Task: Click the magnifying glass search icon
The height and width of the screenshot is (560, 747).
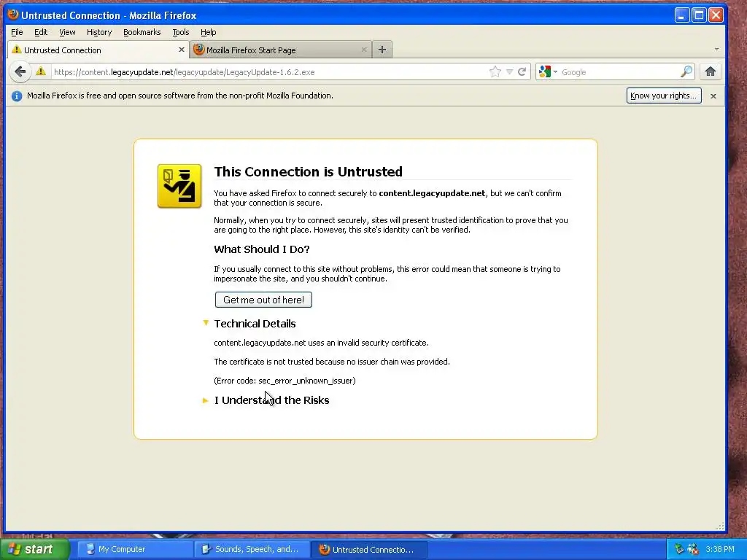Action: [x=686, y=72]
